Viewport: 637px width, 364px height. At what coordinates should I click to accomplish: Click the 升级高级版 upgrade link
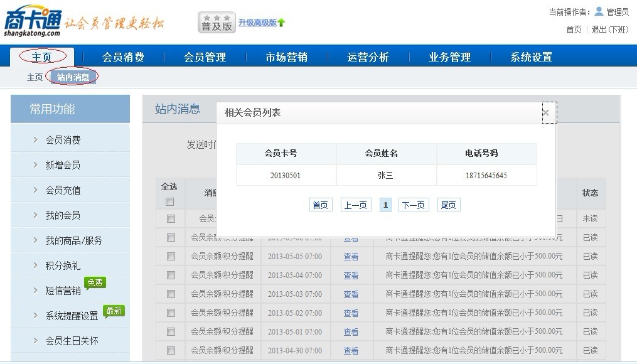pyautogui.click(x=257, y=23)
